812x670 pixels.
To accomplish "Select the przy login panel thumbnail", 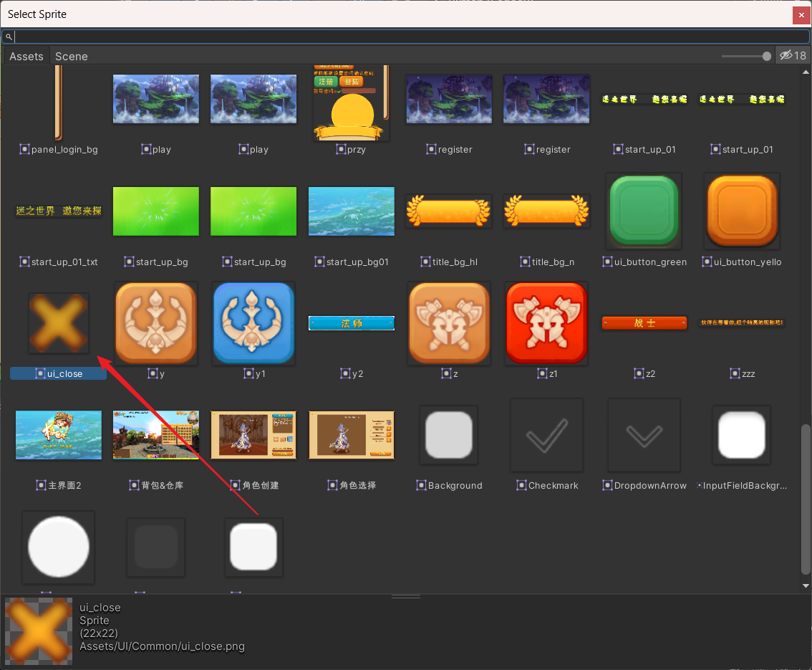I will click(x=351, y=102).
